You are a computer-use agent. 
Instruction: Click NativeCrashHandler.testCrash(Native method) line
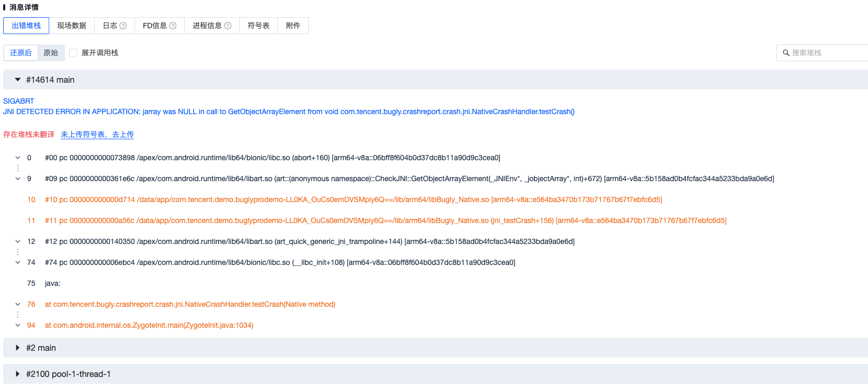click(x=190, y=304)
